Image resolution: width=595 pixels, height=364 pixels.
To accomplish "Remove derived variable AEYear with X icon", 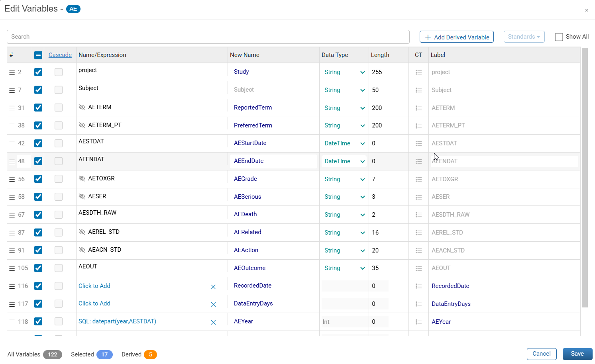I will [x=213, y=323].
